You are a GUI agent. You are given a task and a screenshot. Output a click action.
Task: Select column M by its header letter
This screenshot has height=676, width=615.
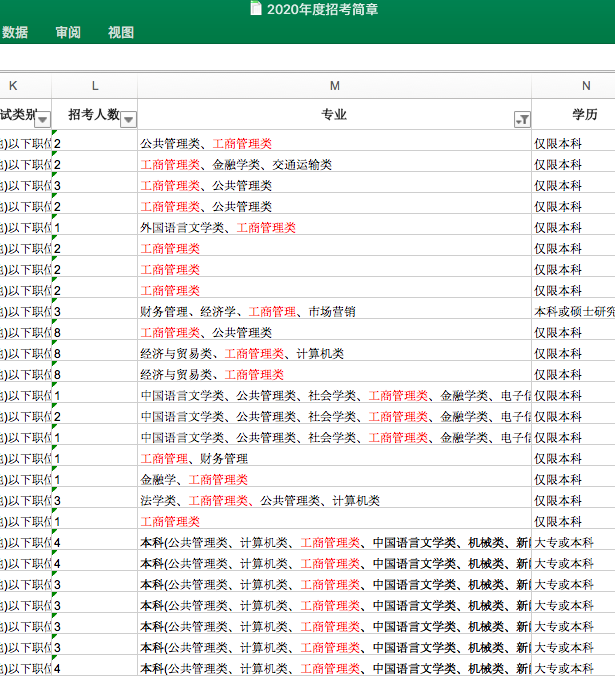[x=334, y=86]
